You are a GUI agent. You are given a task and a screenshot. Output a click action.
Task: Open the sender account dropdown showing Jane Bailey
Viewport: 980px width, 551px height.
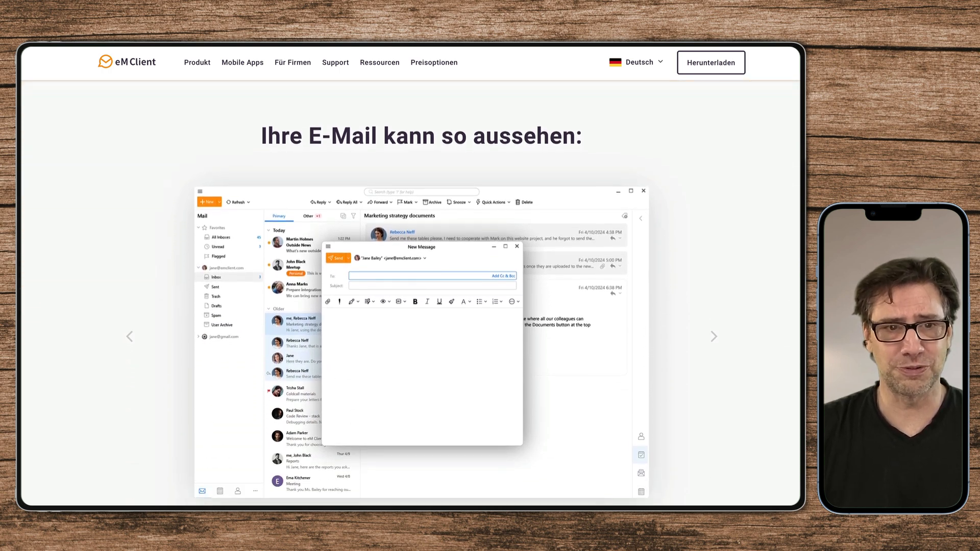[x=390, y=258]
